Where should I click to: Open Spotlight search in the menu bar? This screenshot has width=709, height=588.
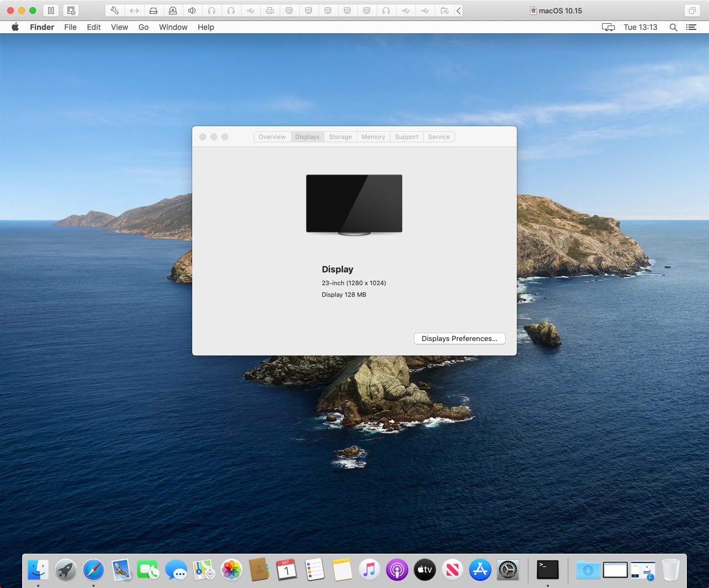673,27
